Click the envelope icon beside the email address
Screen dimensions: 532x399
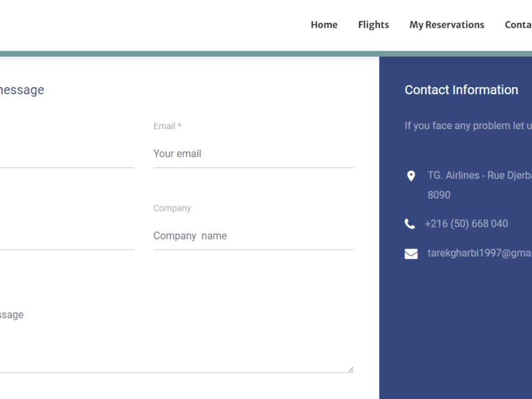coord(411,254)
